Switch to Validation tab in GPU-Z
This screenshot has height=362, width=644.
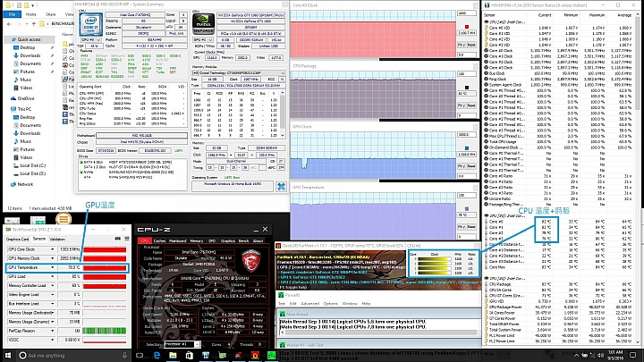pyautogui.click(x=57, y=239)
